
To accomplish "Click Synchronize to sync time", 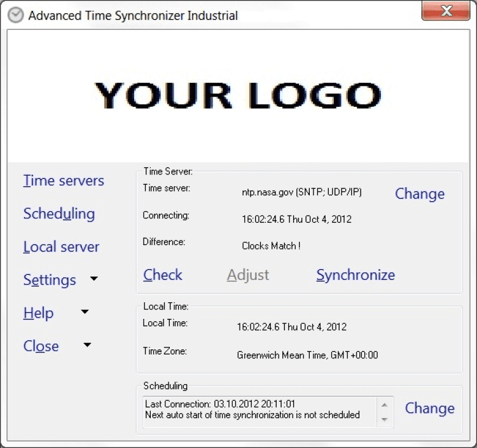I will pos(356,275).
